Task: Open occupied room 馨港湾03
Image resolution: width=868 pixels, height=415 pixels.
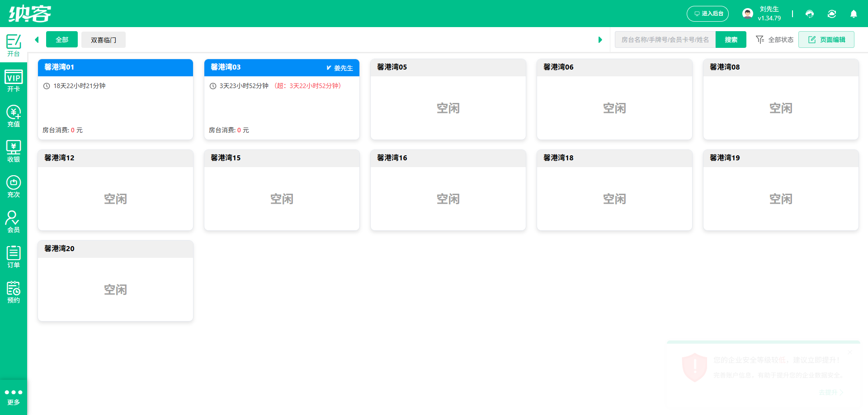Action: pos(282,99)
